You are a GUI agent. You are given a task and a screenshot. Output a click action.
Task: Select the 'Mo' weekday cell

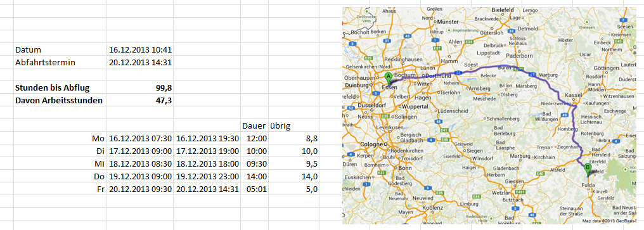(x=60, y=139)
